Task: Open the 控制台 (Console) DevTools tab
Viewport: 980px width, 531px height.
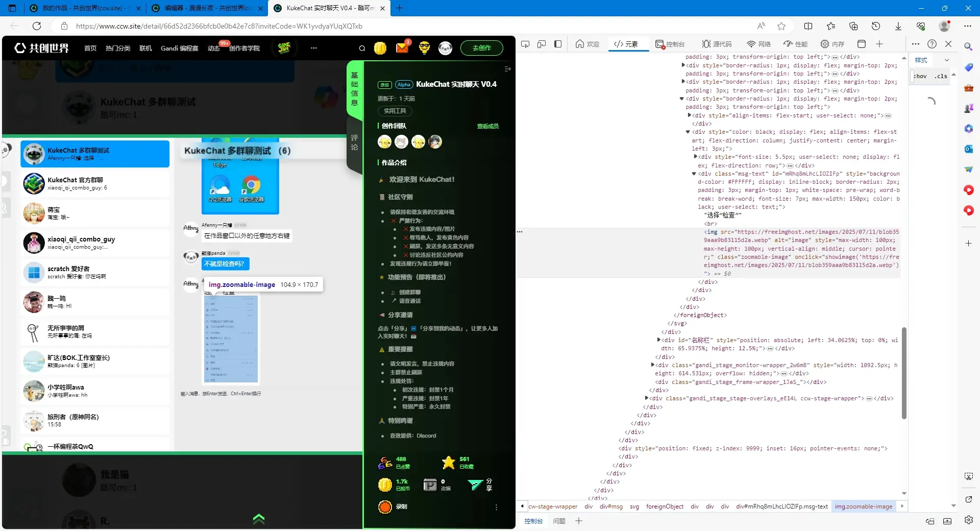Action: [670, 44]
